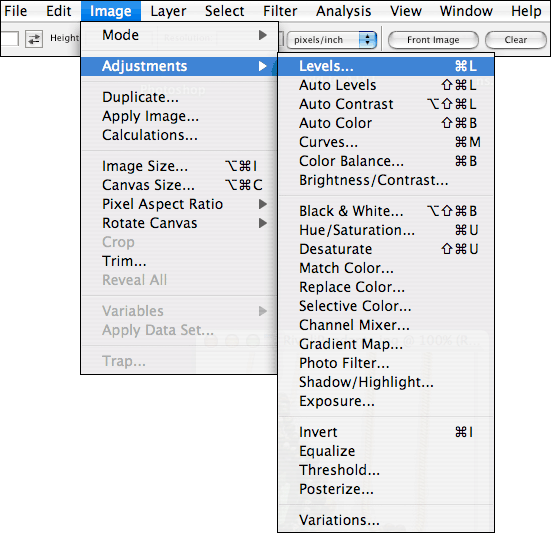Expand the Rotate Canvas submenu

click(x=179, y=223)
